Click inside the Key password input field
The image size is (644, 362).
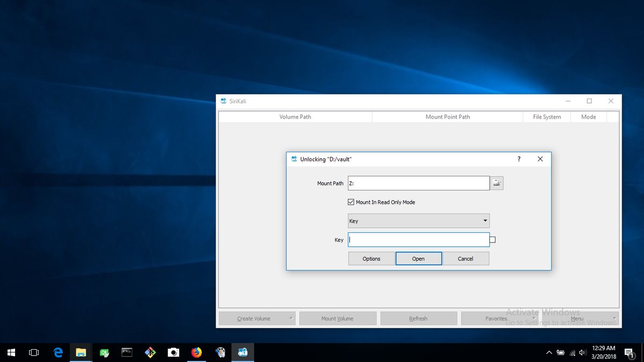click(x=419, y=239)
